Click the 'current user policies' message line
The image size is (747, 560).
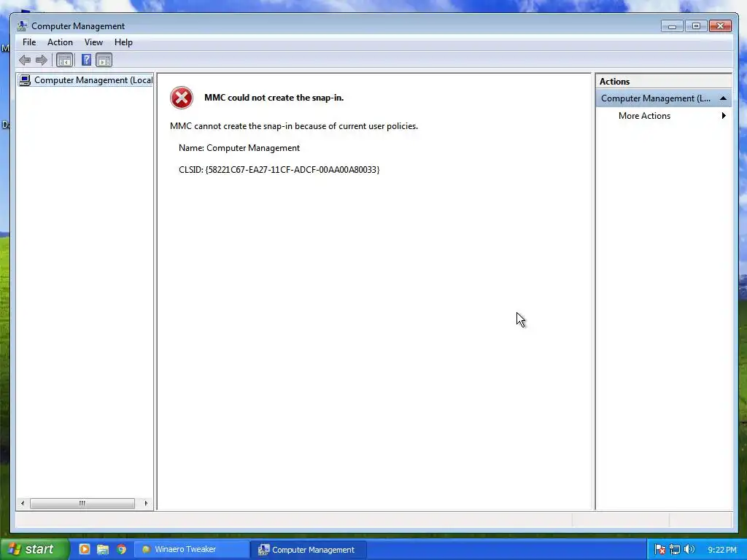(x=293, y=126)
